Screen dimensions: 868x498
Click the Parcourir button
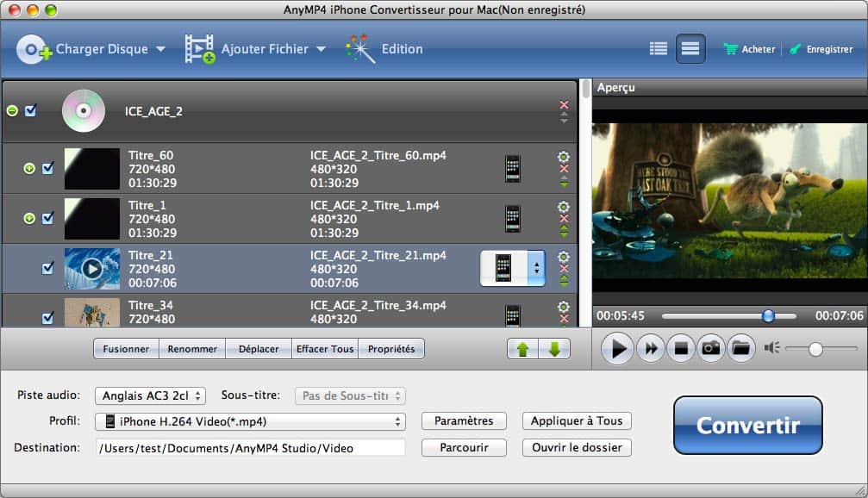[464, 448]
